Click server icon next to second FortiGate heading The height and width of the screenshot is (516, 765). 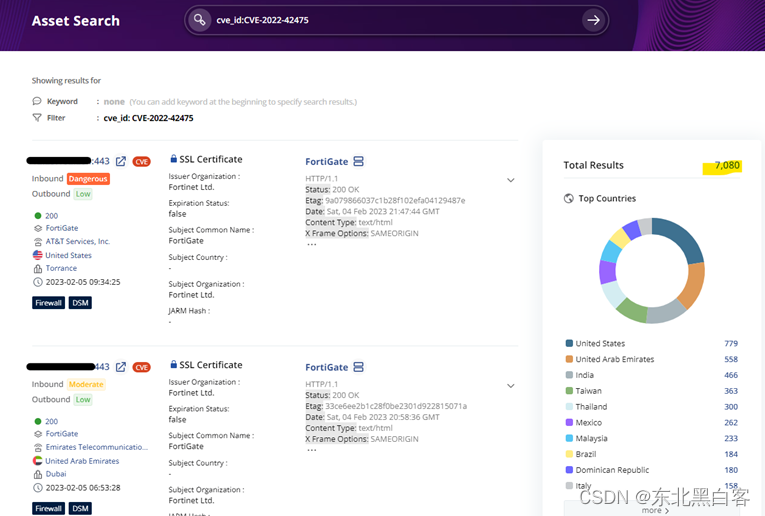(x=359, y=367)
